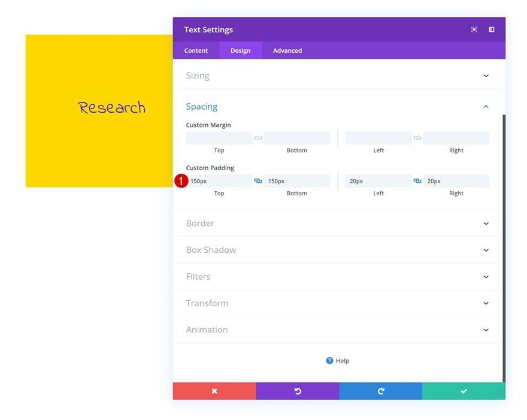Click the Help question mark icon

(329, 361)
